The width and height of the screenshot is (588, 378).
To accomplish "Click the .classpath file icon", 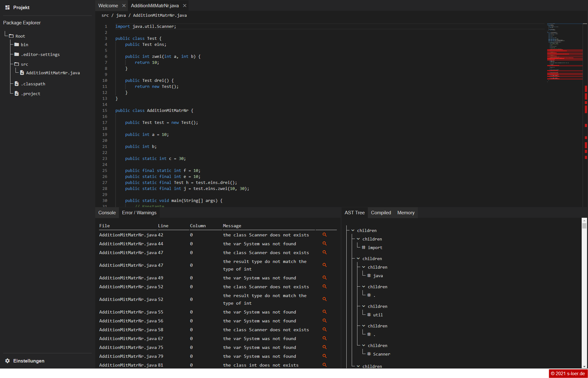I will 17,84.
